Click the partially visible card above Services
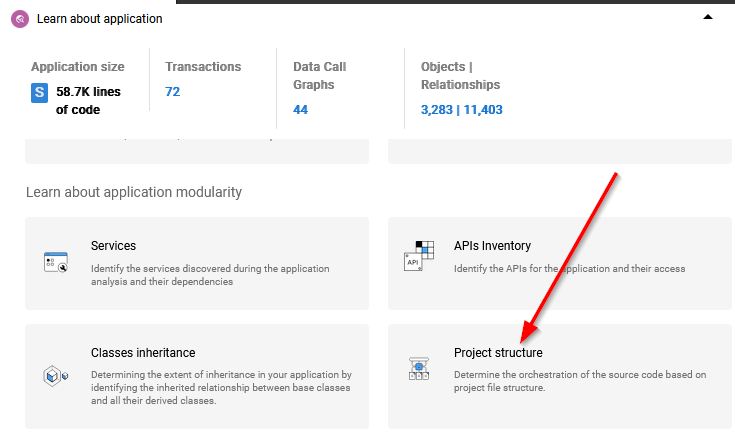 pyautogui.click(x=197, y=151)
